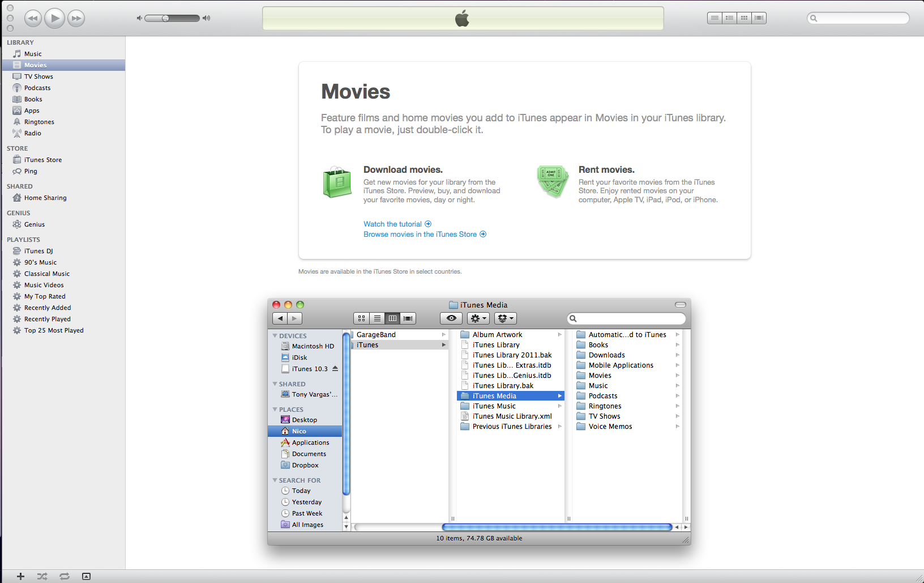This screenshot has width=924, height=583.
Task: Click the Finder forward button
Action: pyautogui.click(x=294, y=318)
